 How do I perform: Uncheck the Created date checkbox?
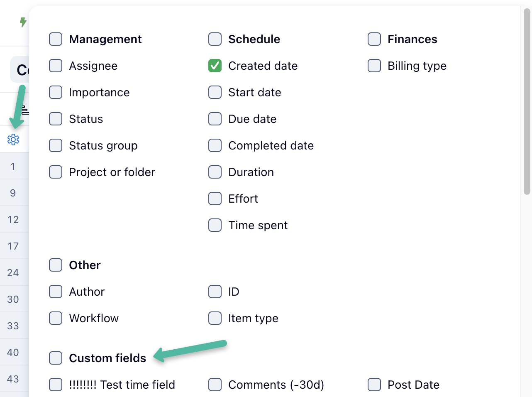[215, 66]
